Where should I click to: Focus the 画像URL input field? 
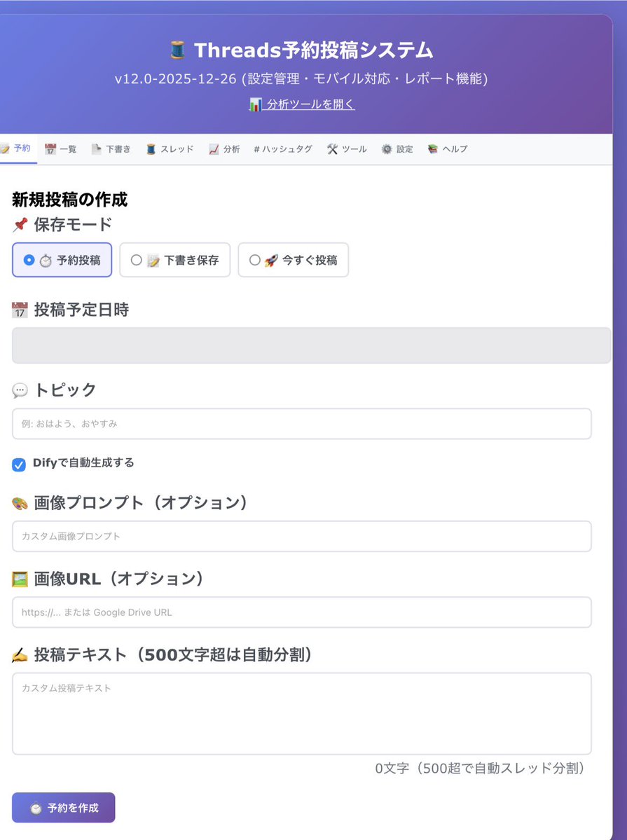[302, 612]
